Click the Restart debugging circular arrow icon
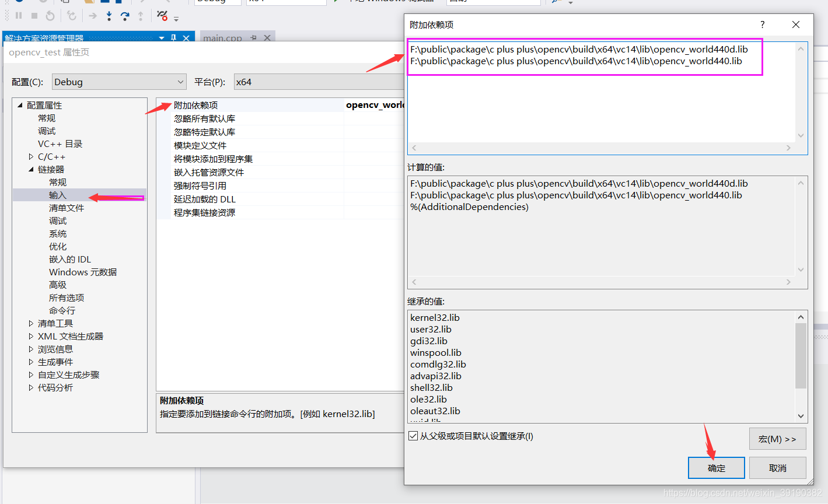 pos(50,16)
